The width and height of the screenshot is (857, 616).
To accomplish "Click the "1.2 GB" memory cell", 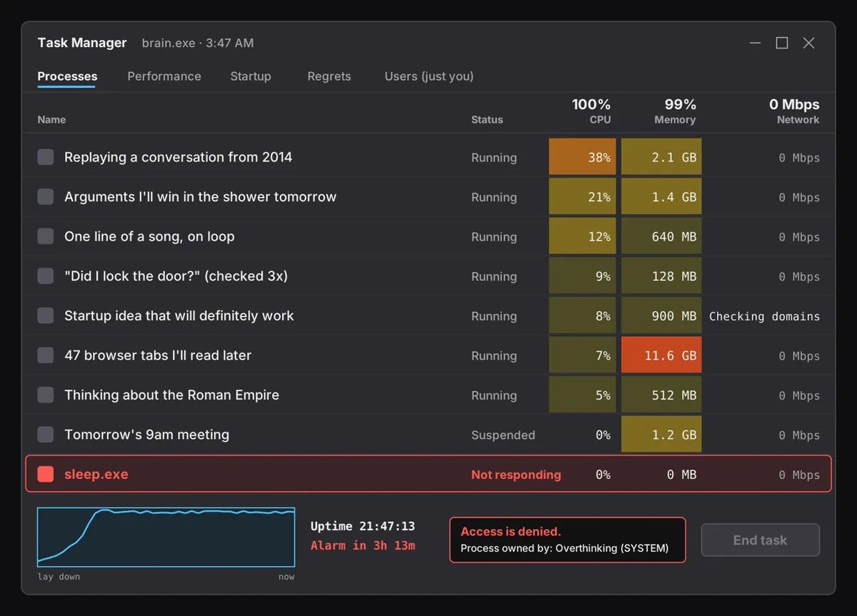I will [661, 435].
